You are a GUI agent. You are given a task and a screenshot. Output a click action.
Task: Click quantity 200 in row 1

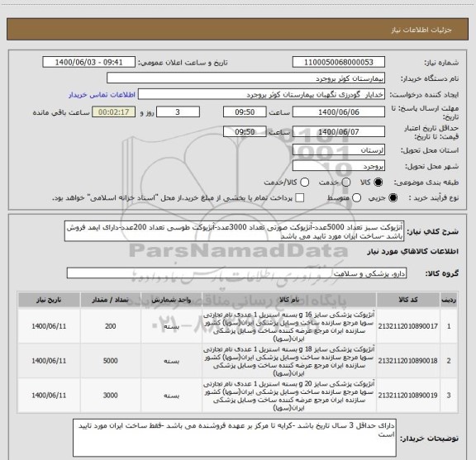[x=111, y=326]
